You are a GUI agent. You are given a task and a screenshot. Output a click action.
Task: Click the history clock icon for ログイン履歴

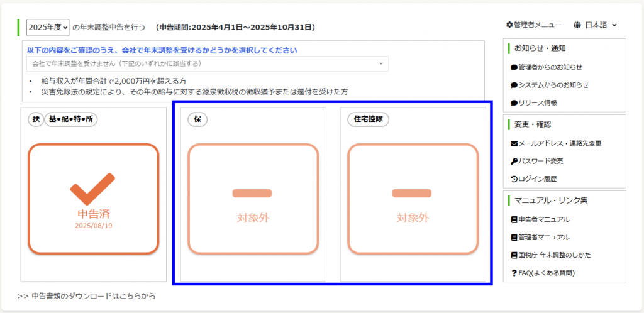click(x=514, y=179)
